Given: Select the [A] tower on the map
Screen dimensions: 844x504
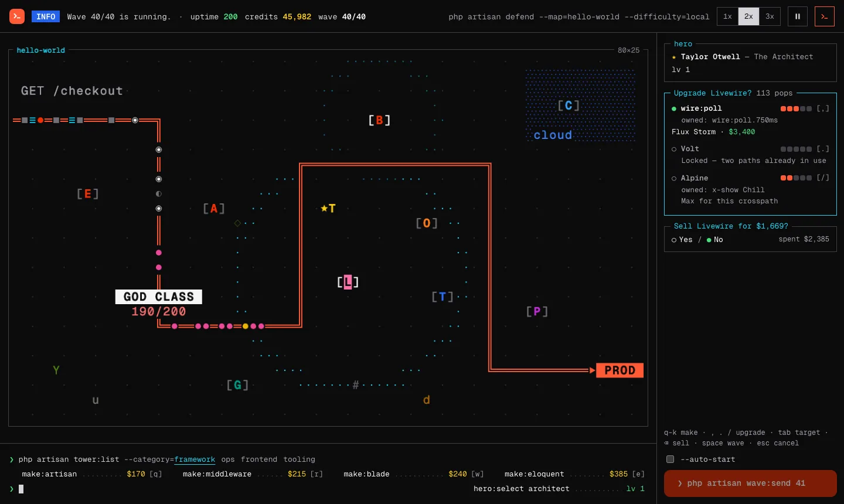Looking at the screenshot, I should pyautogui.click(x=214, y=209).
